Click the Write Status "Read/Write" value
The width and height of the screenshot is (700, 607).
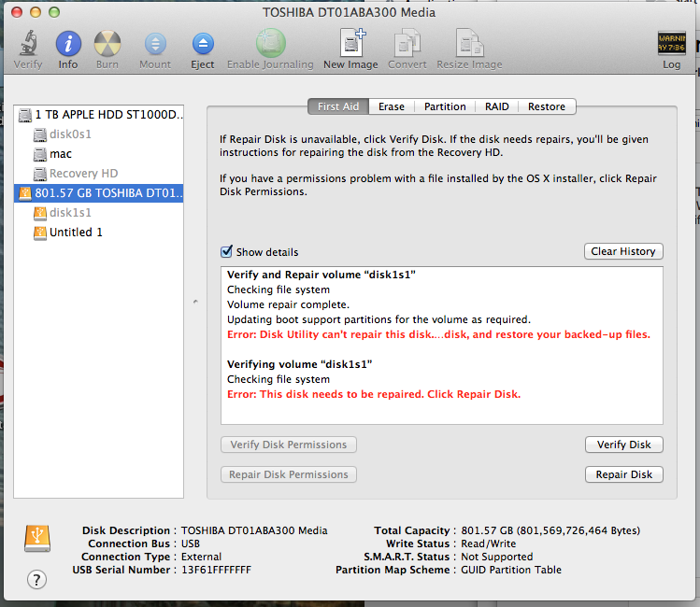point(489,543)
